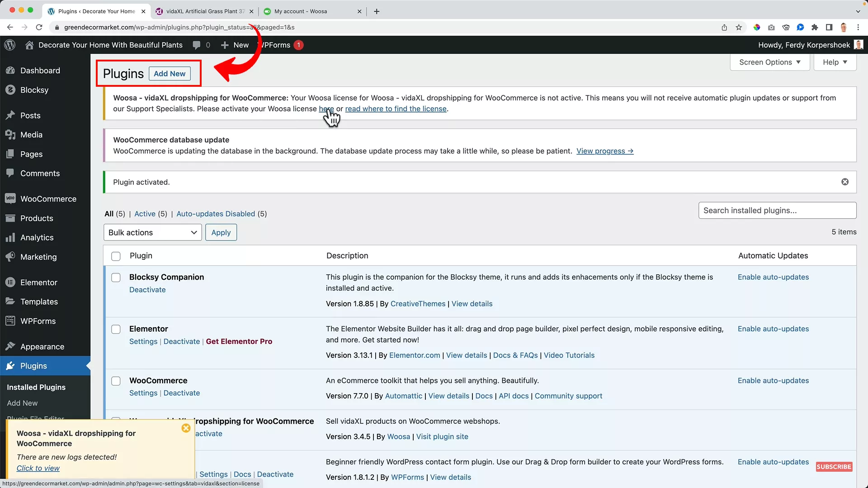Open the WordPress logo menu
868x488 pixels.
9,45
